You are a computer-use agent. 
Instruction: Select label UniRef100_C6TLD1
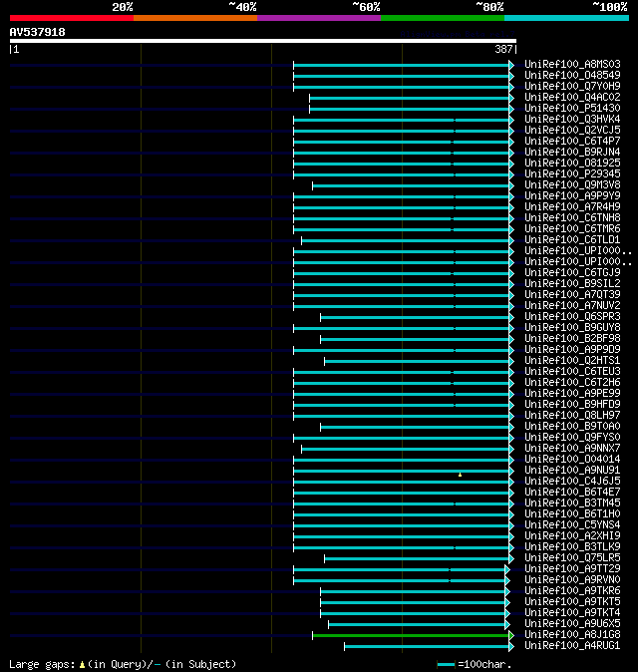point(572,240)
